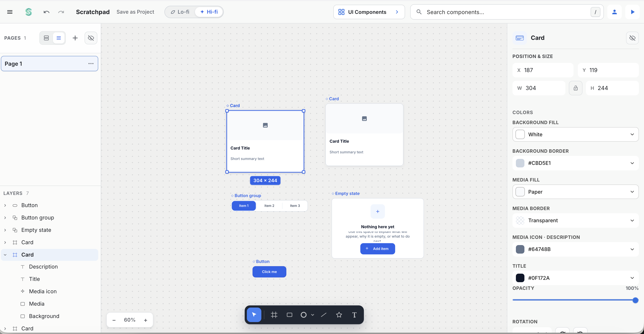Select the star icon tool
This screenshot has width=644, height=334.
pos(339,315)
